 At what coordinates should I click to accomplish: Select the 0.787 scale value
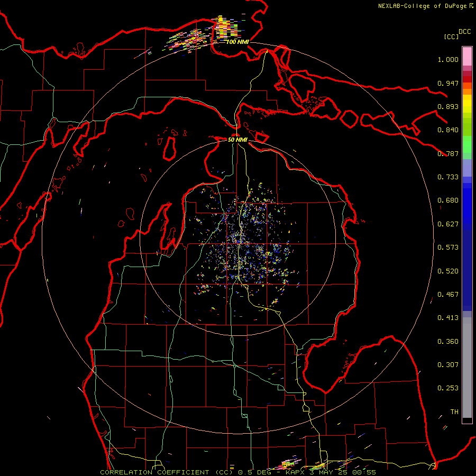click(x=448, y=153)
